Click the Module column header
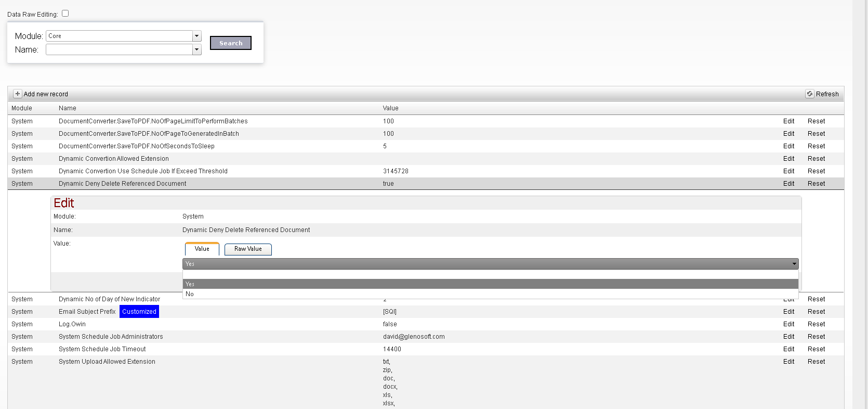Image resolution: width=868 pixels, height=409 pixels. [22, 108]
